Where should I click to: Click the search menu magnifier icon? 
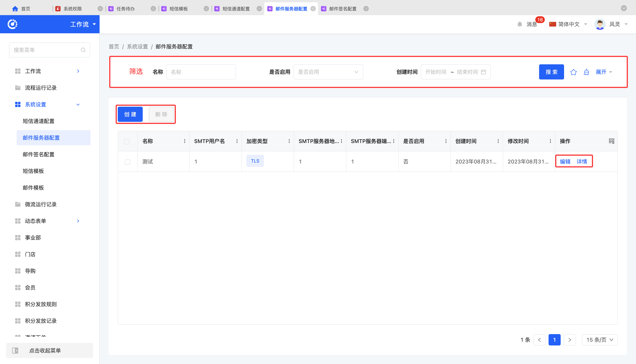coord(83,50)
